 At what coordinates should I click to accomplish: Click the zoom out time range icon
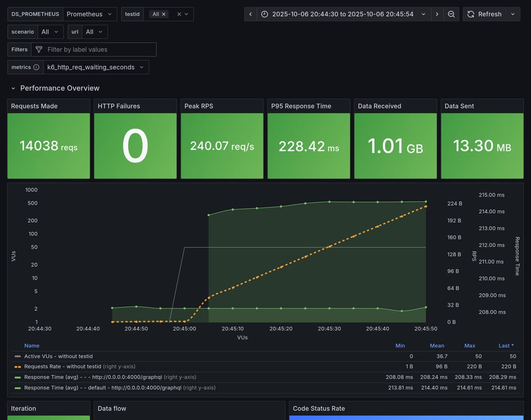[x=451, y=14]
